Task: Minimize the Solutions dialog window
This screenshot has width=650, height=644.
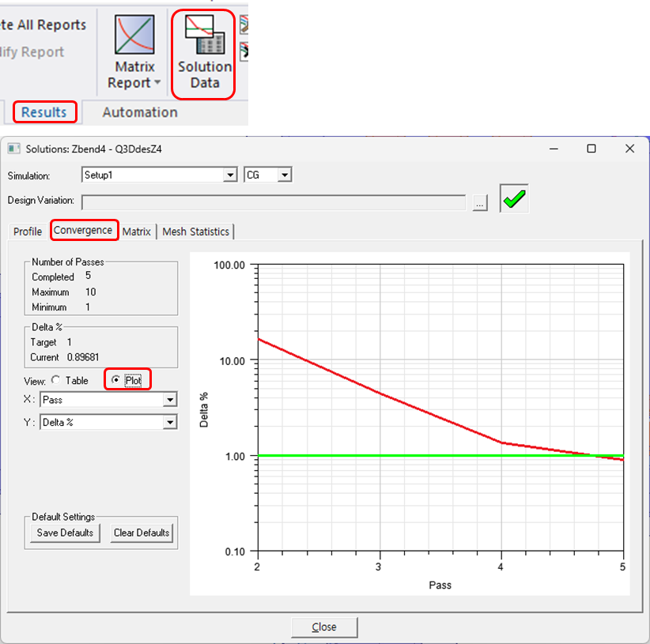Action: [x=552, y=149]
